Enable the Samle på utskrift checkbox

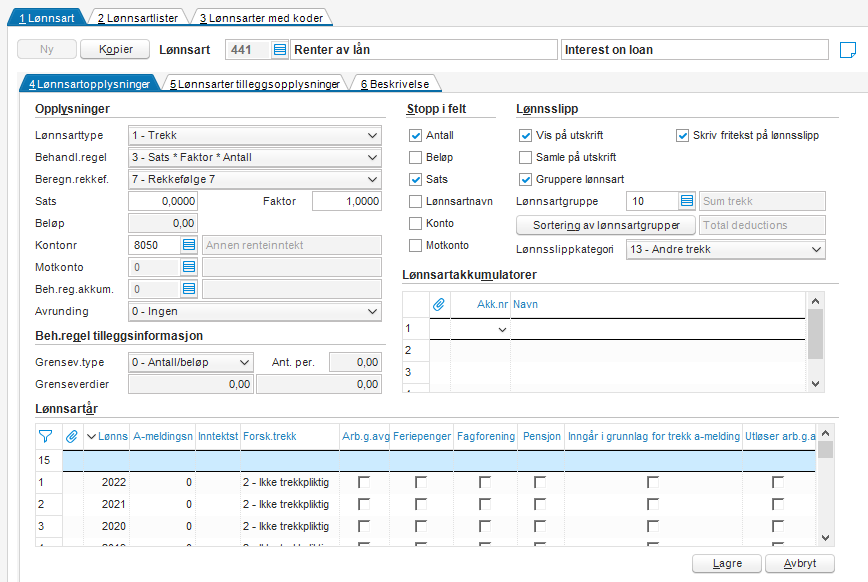(525, 157)
